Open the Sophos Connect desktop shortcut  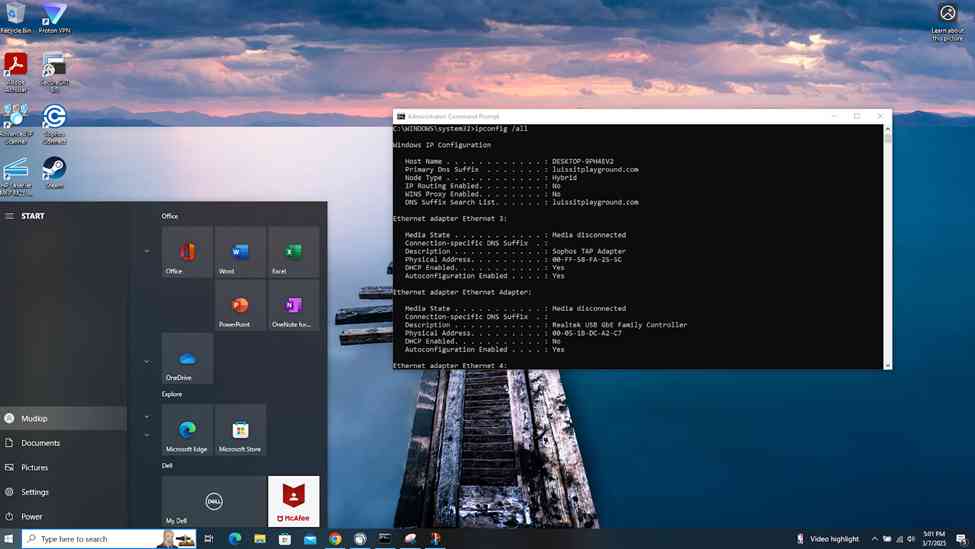(x=54, y=124)
